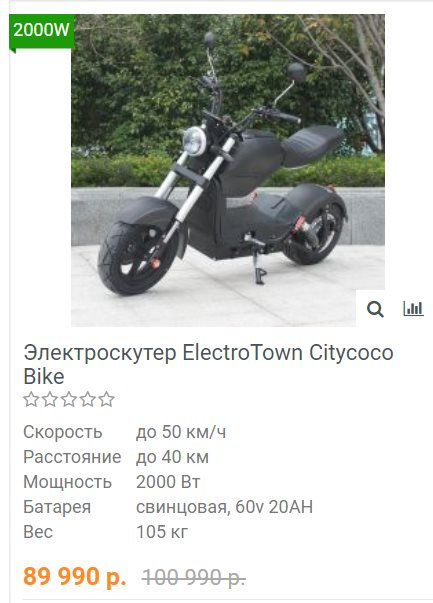433x603 pixels.
Task: Rate product with fifth star
Action: point(107,400)
